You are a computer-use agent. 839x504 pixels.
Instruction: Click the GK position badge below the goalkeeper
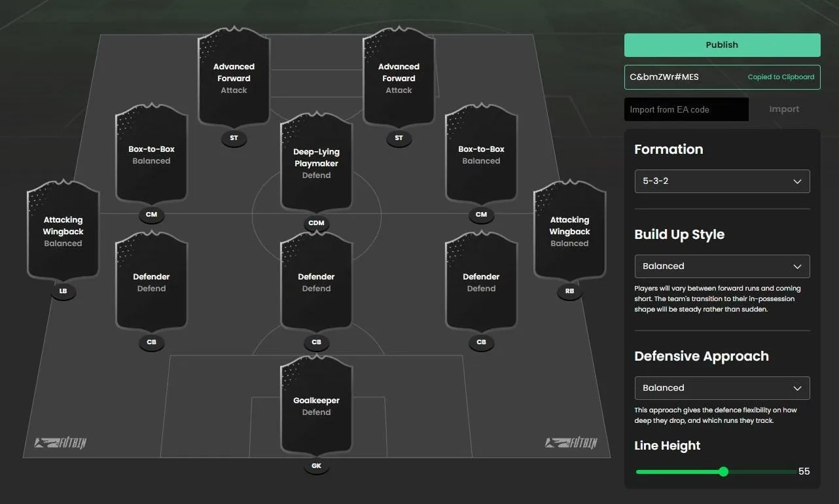tap(316, 467)
